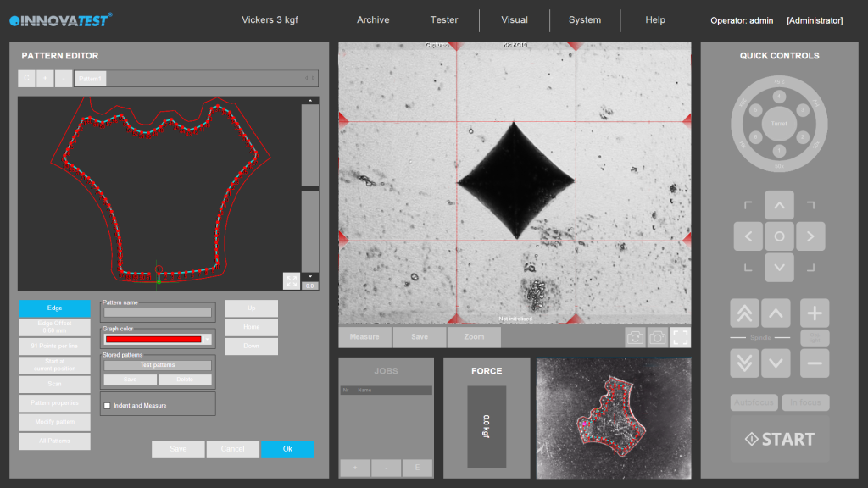The height and width of the screenshot is (488, 868).
Task: Open the Graph color dropdown arrow
Action: (208, 339)
